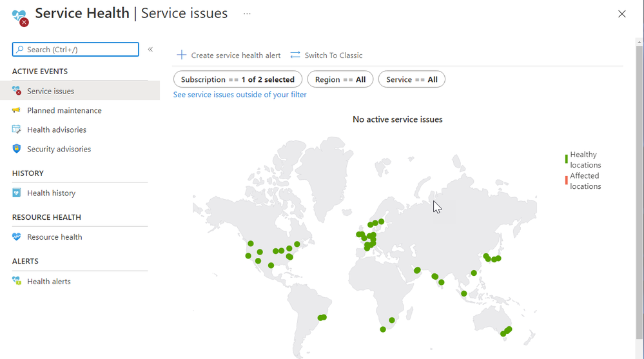Open Planned maintenance page

pos(64,110)
